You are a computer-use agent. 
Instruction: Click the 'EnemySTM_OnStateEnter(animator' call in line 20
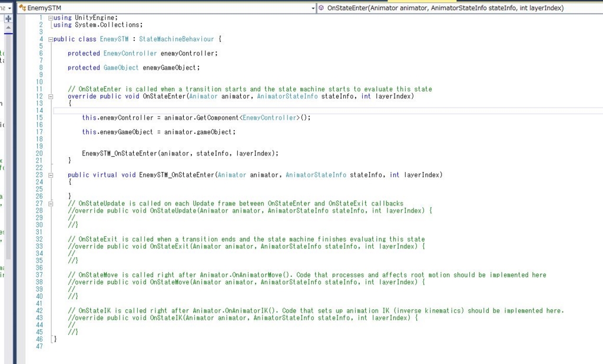[x=137, y=154]
